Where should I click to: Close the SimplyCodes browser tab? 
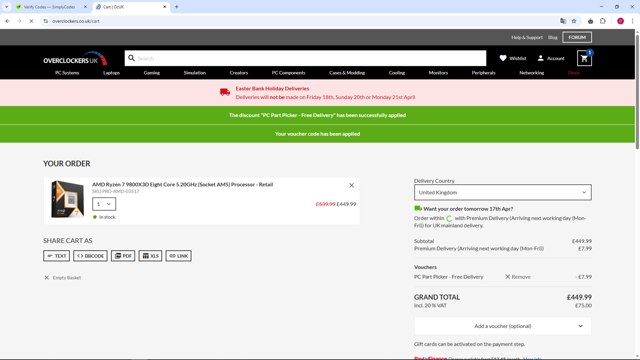click(85, 7)
